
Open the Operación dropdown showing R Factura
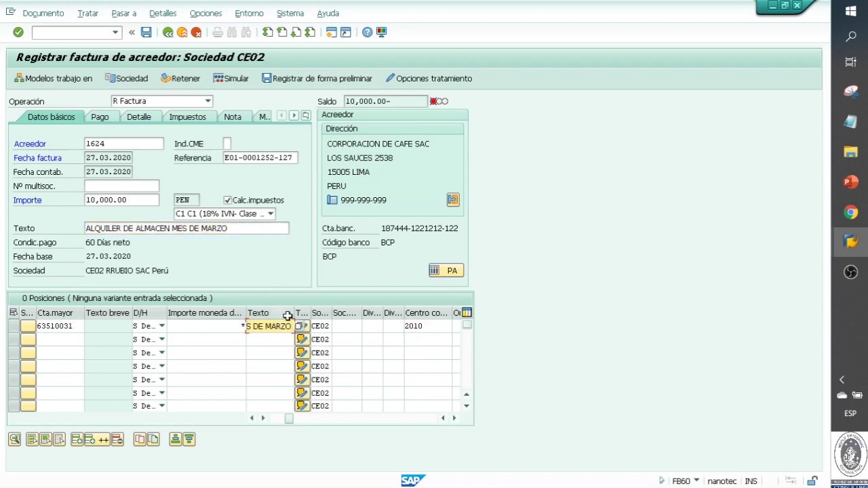pyautogui.click(x=208, y=101)
